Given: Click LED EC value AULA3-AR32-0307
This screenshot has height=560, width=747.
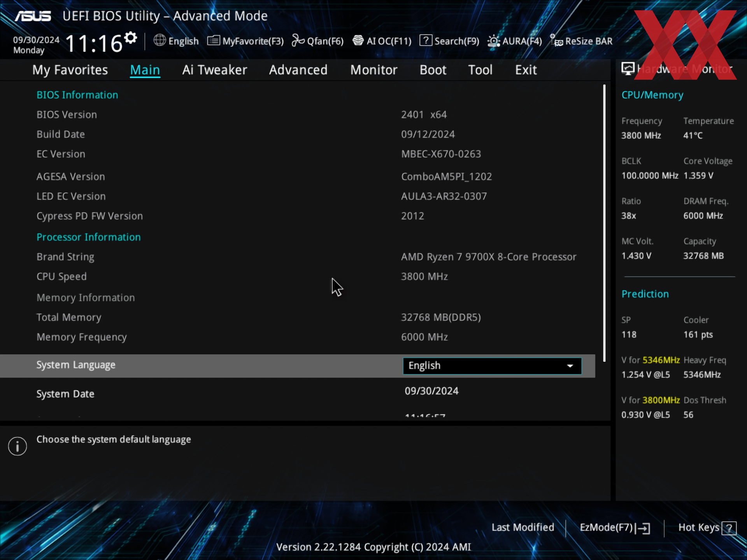Looking at the screenshot, I should pyautogui.click(x=444, y=196).
